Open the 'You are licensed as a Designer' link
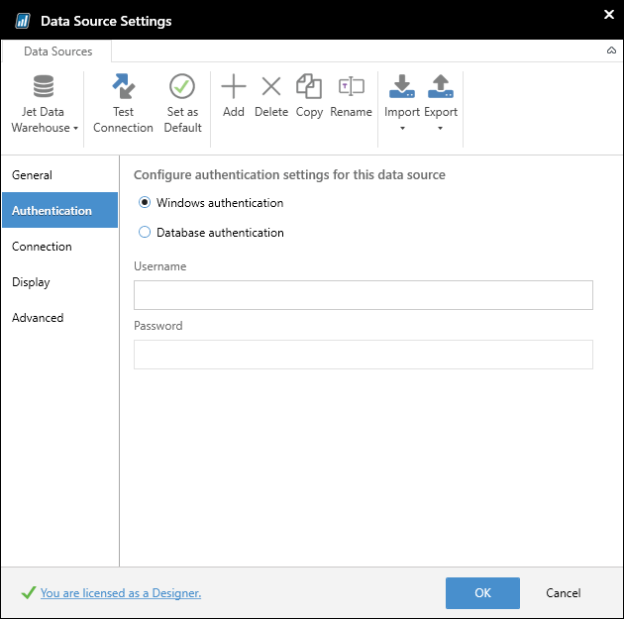The width and height of the screenshot is (624, 619). 121,593
